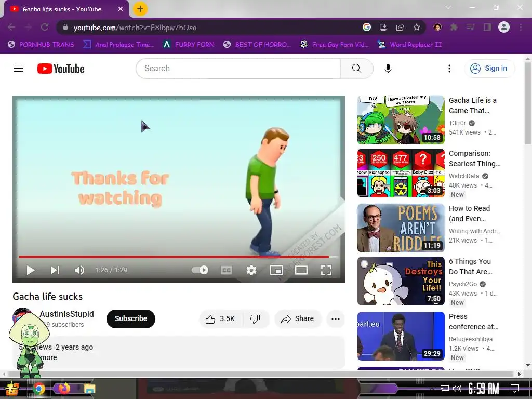Screen dimensions: 532x399
Task: Expand the description with more
Action: 48,357
